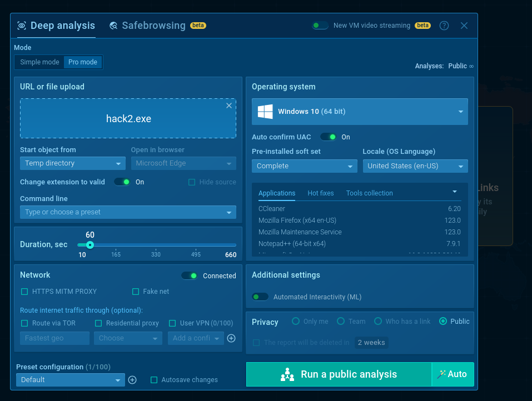The image size is (532, 401).
Task: Click the Windows logo in OS selector
Action: (x=265, y=112)
